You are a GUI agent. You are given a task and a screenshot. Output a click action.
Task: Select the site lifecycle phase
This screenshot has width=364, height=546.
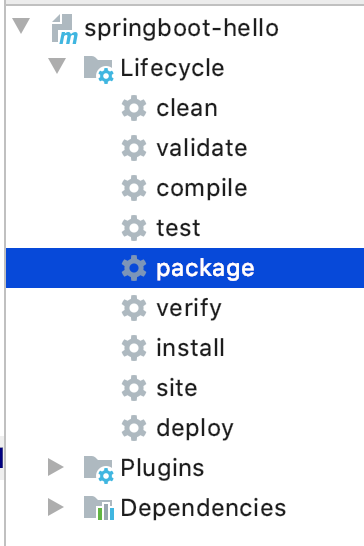[x=177, y=388]
